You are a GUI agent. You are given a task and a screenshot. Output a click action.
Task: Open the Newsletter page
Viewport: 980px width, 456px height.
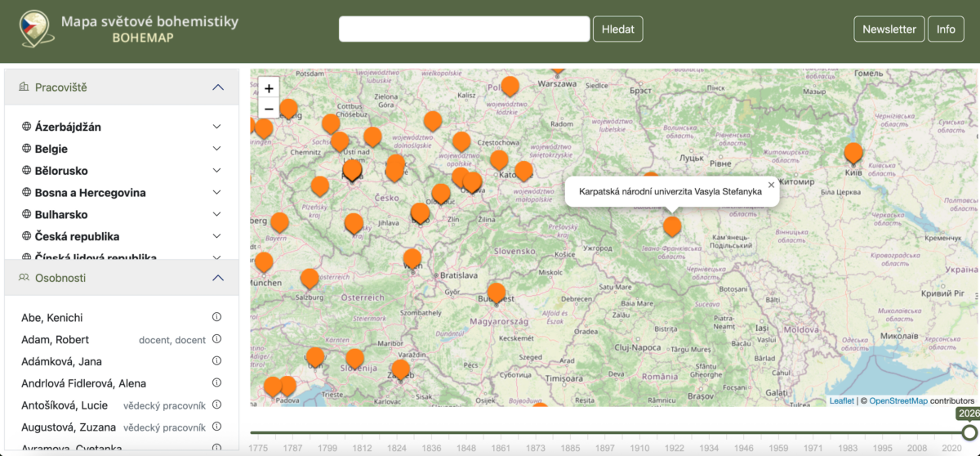pos(889,29)
